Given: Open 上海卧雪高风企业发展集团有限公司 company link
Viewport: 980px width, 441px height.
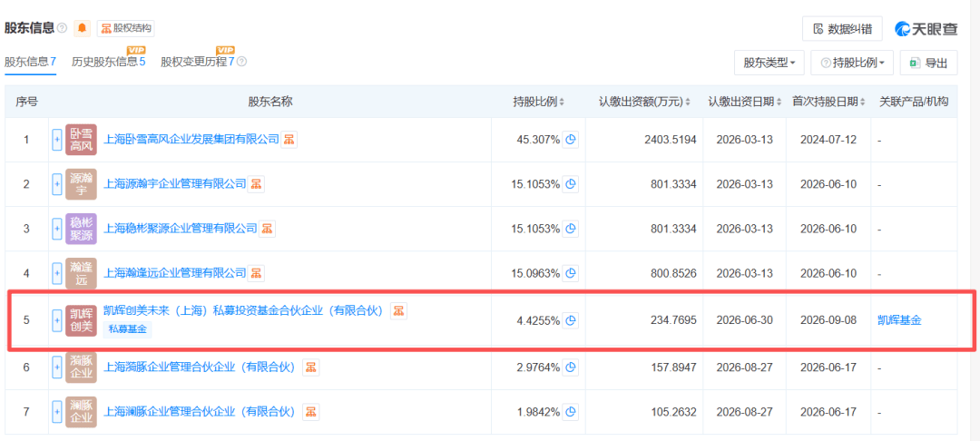Looking at the screenshot, I should (x=191, y=140).
